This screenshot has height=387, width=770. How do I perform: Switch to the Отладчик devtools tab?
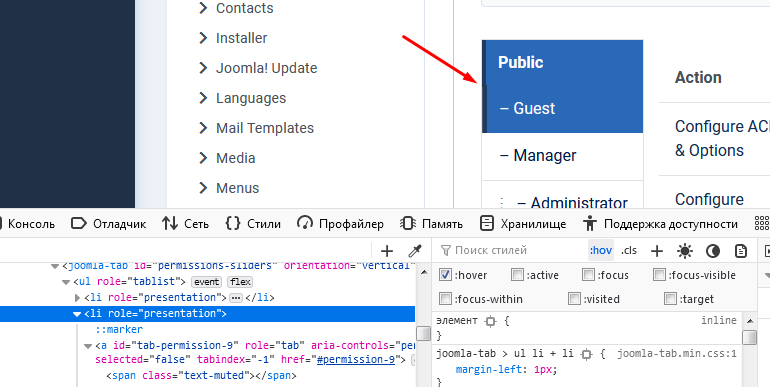109,224
